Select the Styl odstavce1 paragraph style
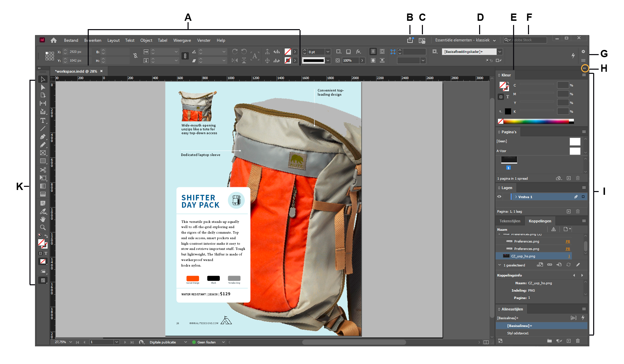 click(542, 333)
